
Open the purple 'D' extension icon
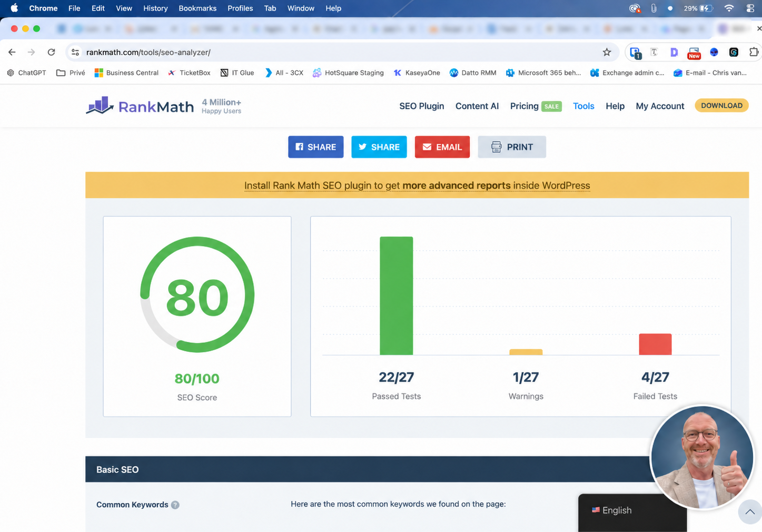point(674,52)
